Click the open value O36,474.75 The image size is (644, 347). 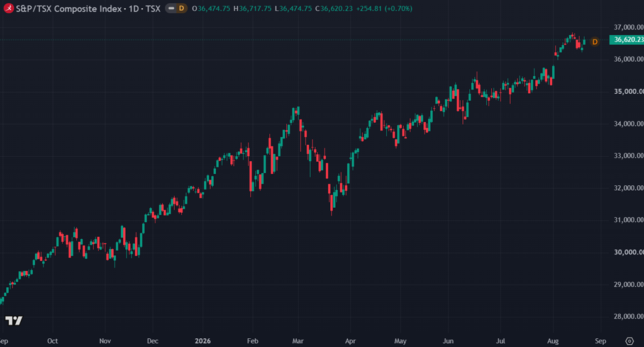click(x=211, y=9)
